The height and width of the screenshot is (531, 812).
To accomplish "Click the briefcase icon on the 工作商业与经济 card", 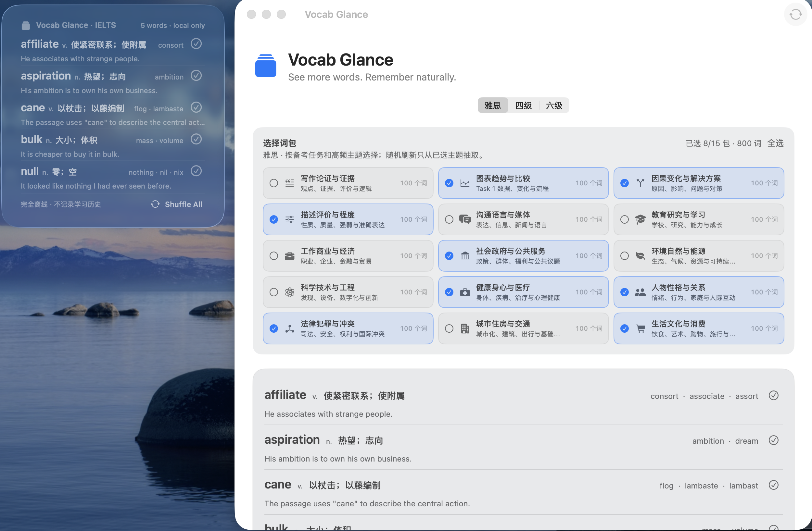I will 289,256.
